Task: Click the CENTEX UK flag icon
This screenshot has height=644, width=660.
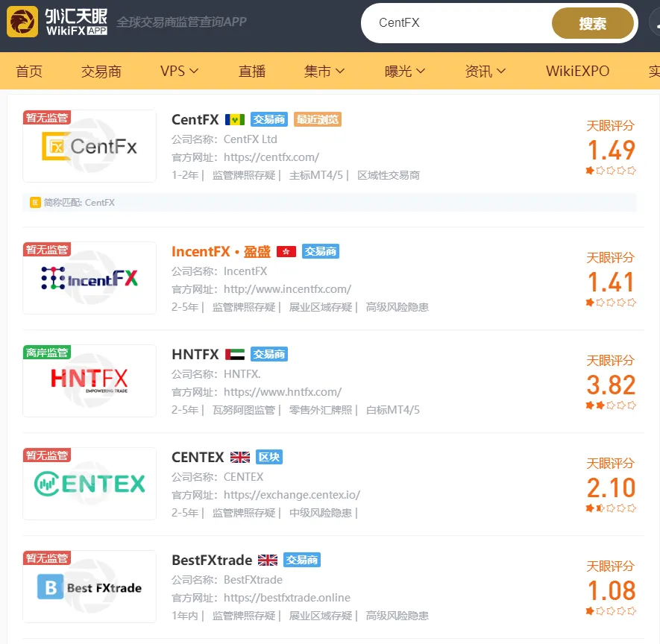Action: pos(240,457)
